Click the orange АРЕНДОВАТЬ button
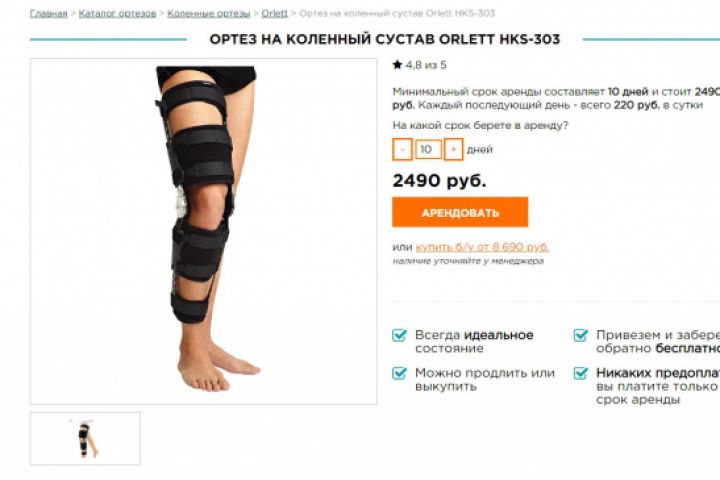The height and width of the screenshot is (480, 720). coord(460,212)
